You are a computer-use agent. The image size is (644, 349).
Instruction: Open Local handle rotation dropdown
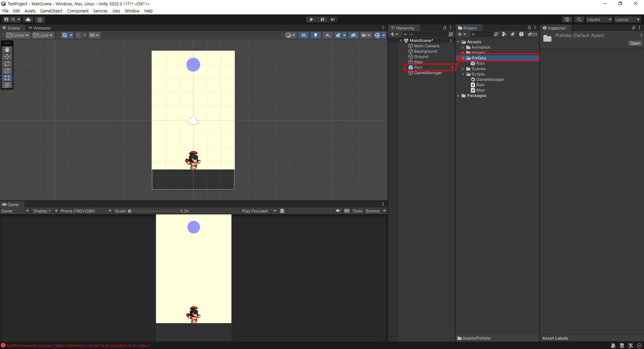pos(43,35)
